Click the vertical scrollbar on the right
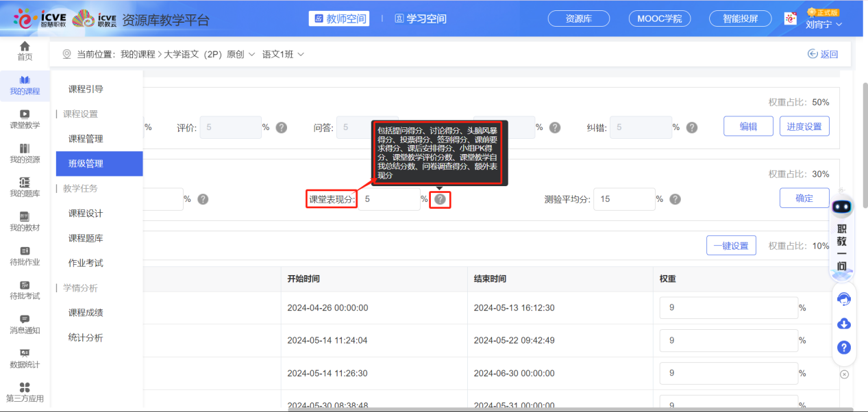 tap(863, 171)
